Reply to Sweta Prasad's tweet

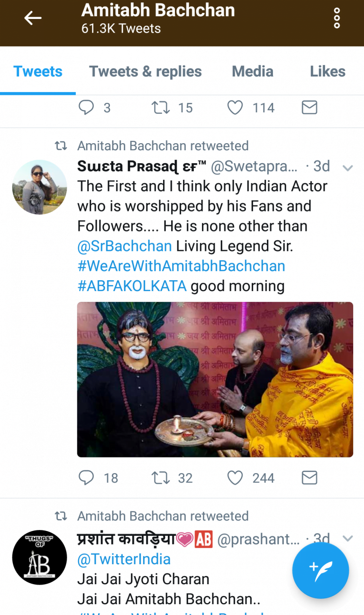coord(86,477)
